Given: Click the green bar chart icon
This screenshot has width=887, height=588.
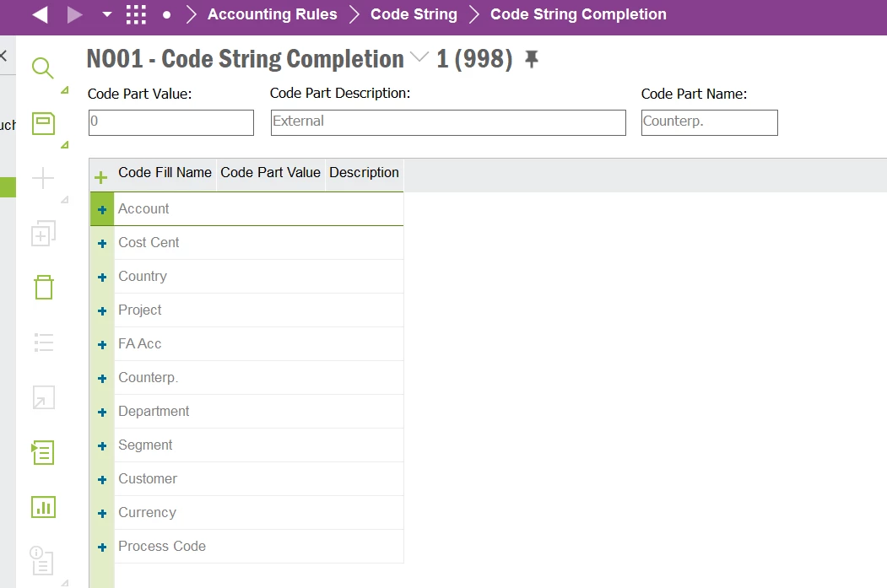Looking at the screenshot, I should (x=43, y=507).
